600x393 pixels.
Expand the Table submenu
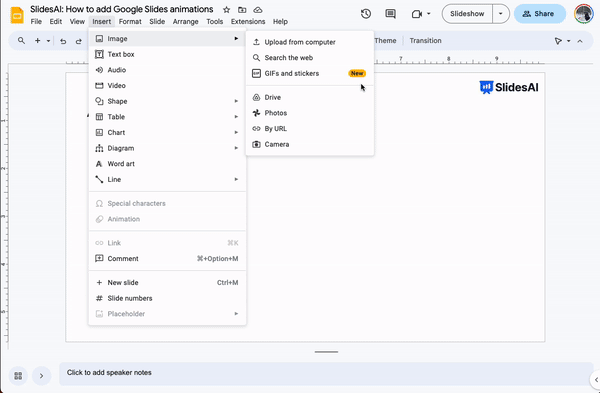coord(167,117)
